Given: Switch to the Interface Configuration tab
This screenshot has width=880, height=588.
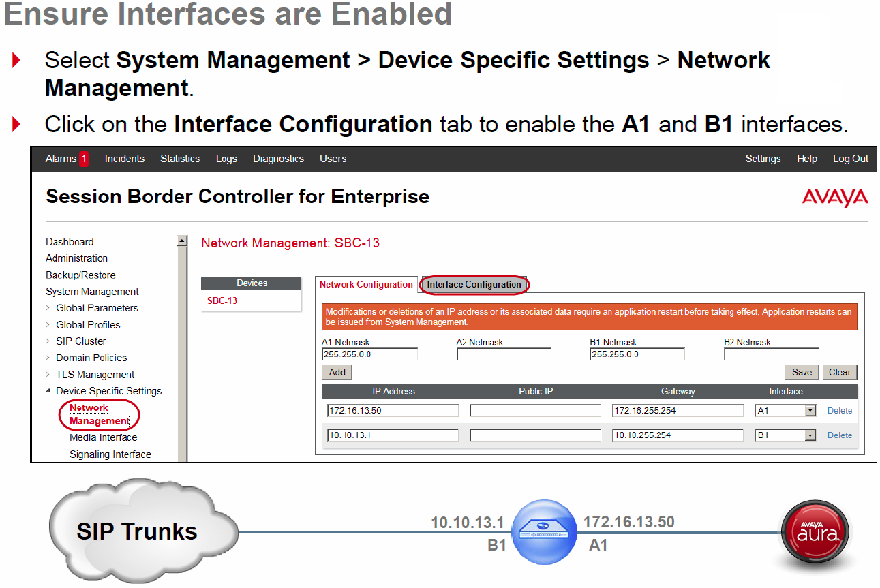Looking at the screenshot, I should (x=474, y=285).
